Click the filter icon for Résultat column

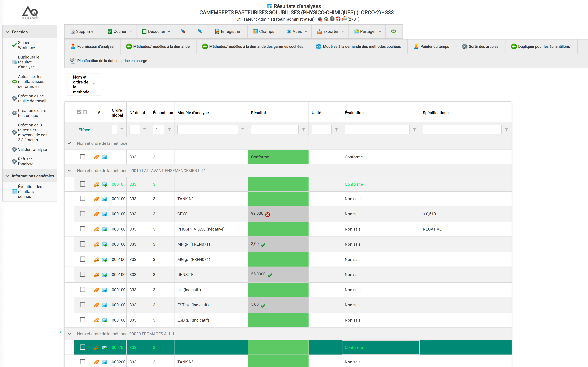tap(303, 130)
